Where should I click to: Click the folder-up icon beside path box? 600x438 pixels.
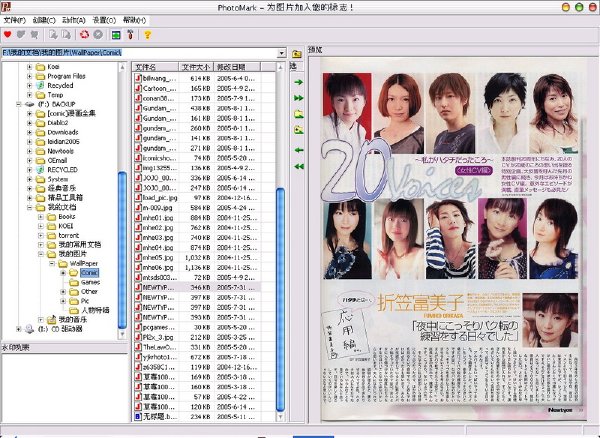(x=297, y=54)
